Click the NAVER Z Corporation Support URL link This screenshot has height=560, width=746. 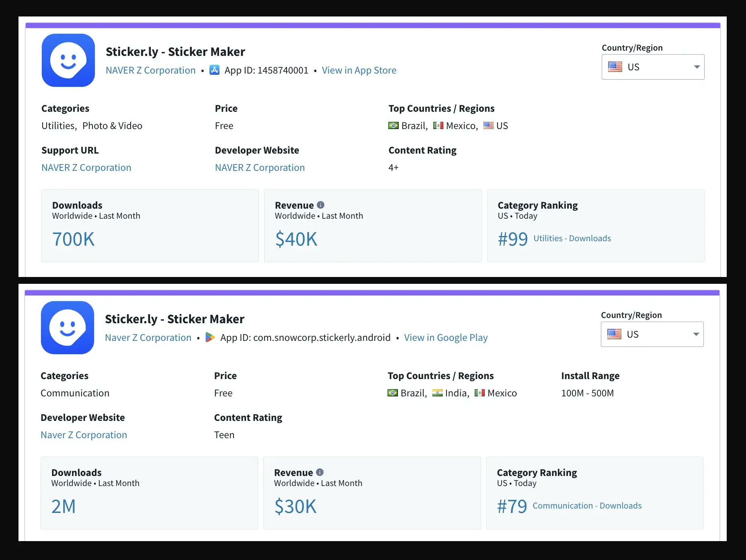[86, 168]
